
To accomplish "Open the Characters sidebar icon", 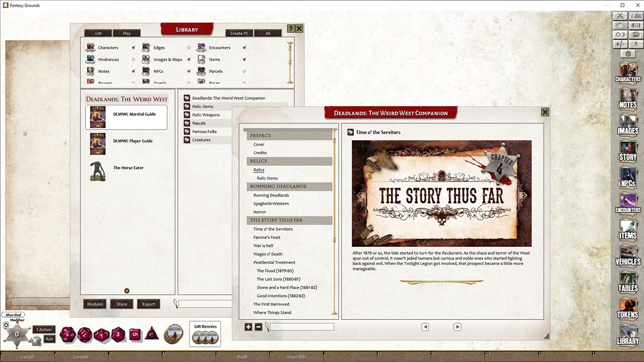I will [628, 72].
